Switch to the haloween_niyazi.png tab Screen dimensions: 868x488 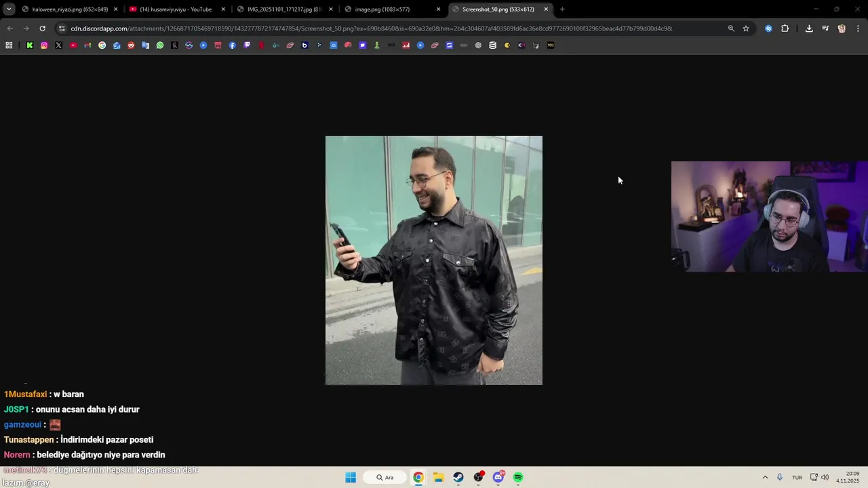tap(70, 9)
